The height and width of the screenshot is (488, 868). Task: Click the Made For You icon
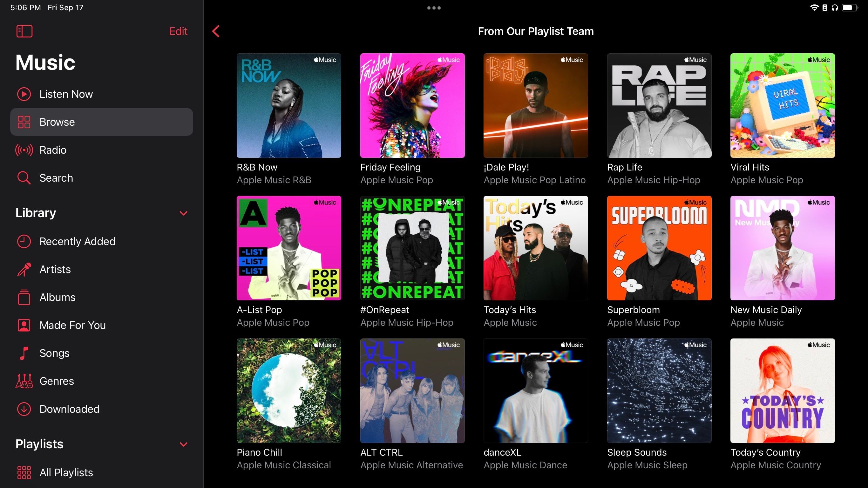tap(24, 325)
